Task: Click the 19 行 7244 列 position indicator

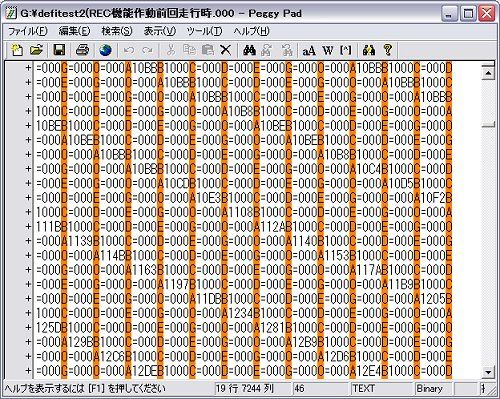Action: [x=252, y=388]
